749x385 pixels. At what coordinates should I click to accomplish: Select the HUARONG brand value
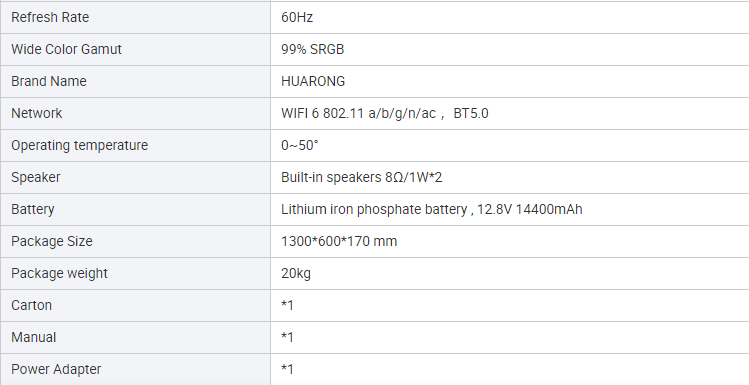tap(313, 81)
